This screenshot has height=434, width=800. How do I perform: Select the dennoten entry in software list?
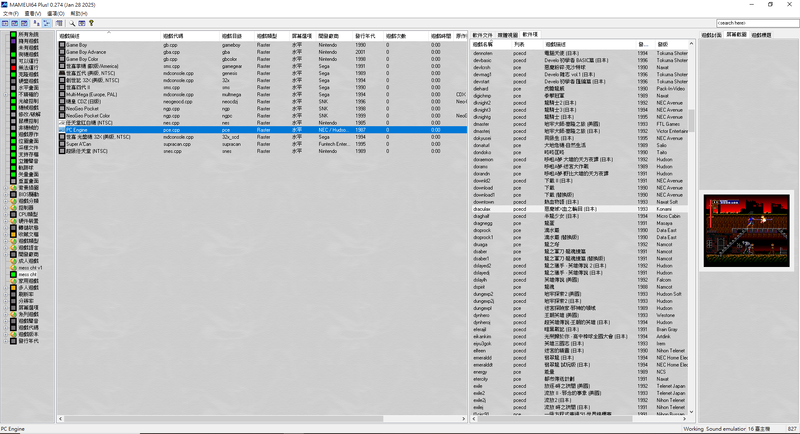point(580,53)
